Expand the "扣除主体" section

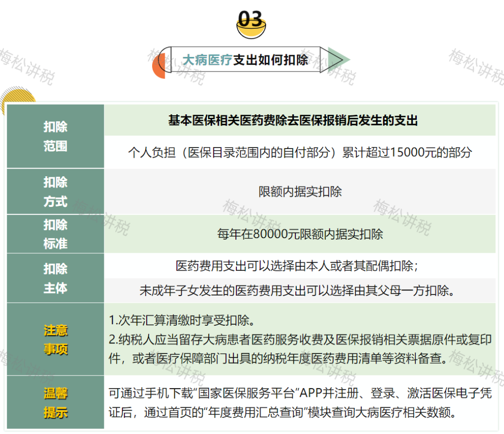point(55,277)
